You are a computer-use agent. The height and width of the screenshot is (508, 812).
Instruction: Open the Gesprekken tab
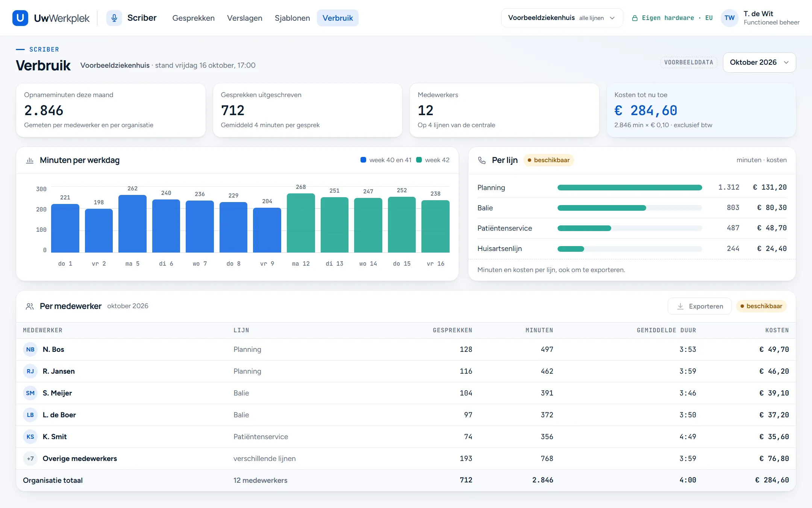[193, 18]
